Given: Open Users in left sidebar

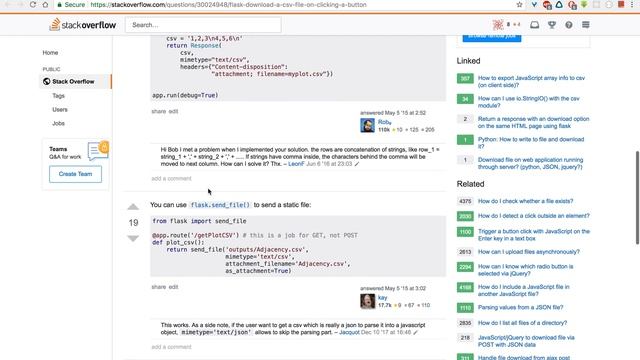Looking at the screenshot, I should pyautogui.click(x=60, y=110).
